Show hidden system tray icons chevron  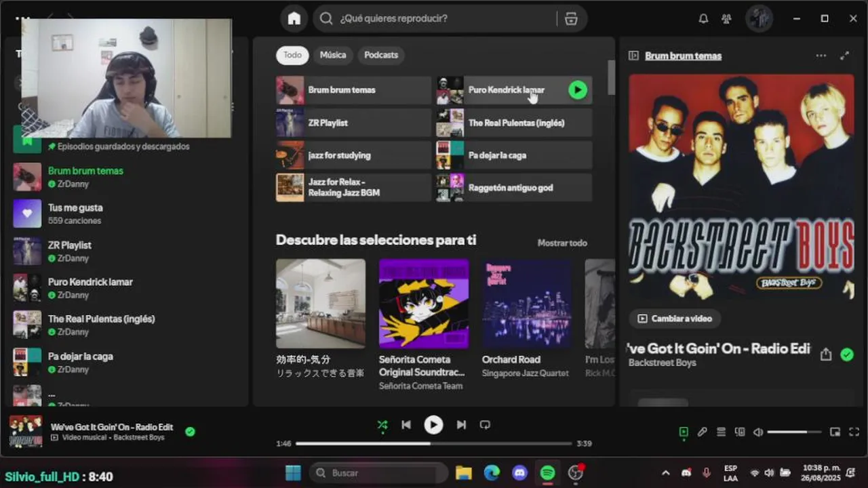pos(666,472)
